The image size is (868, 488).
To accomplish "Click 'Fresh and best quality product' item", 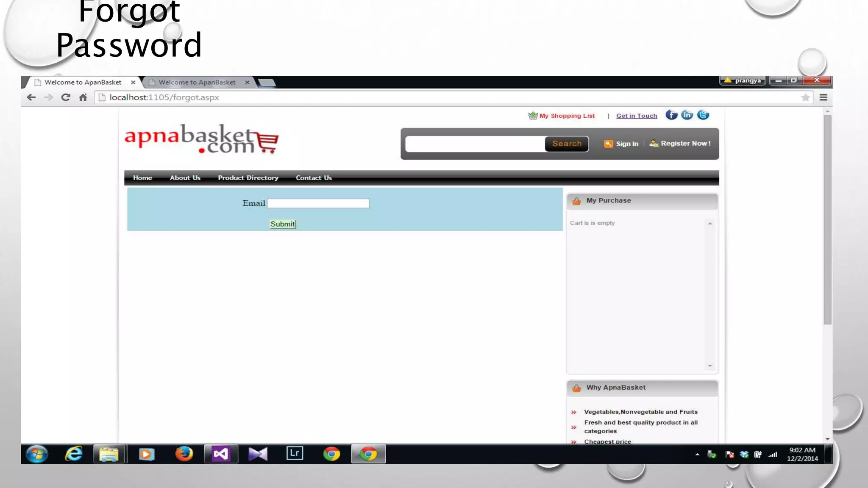I will click(x=640, y=427).
